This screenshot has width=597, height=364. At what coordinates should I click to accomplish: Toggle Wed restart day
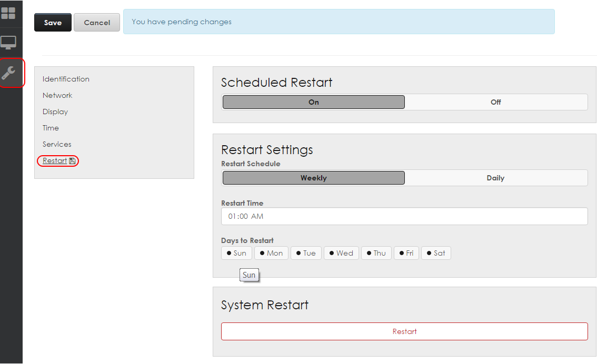click(x=341, y=253)
